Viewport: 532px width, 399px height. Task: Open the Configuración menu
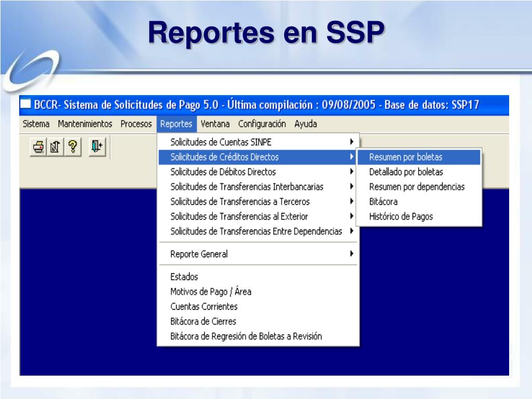click(262, 124)
